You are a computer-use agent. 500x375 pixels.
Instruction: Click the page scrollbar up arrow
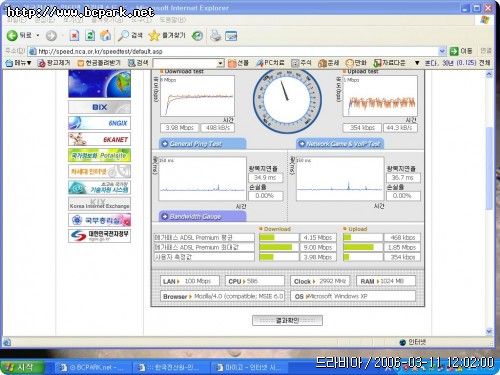point(489,74)
